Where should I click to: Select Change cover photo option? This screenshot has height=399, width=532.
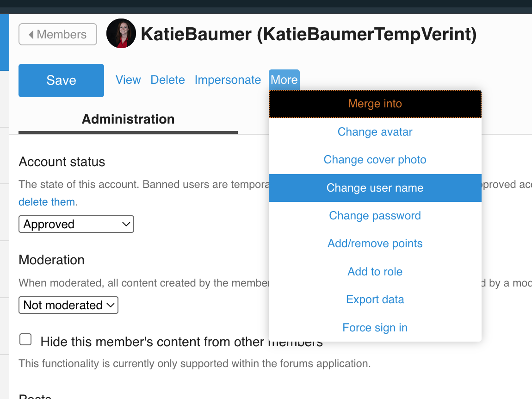pyautogui.click(x=375, y=160)
